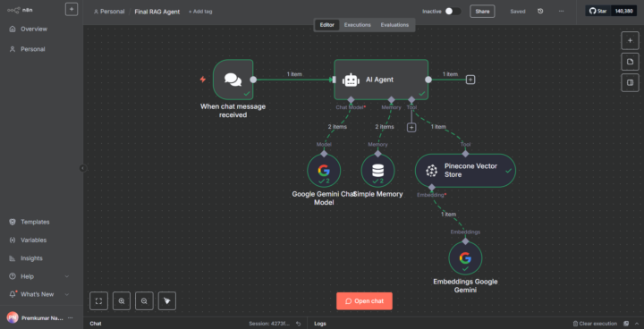Select the AI Agent node
This screenshot has width=644, height=329.
(x=381, y=80)
